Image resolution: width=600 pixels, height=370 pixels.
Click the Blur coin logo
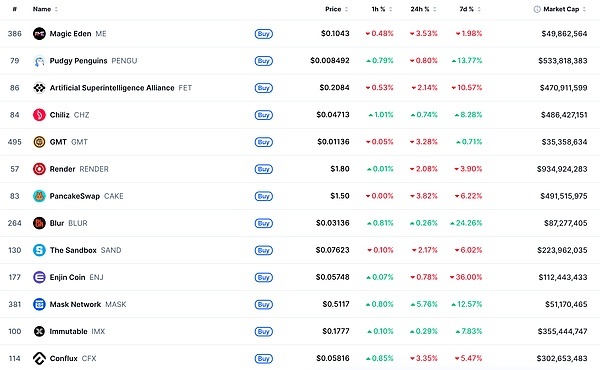pos(39,223)
